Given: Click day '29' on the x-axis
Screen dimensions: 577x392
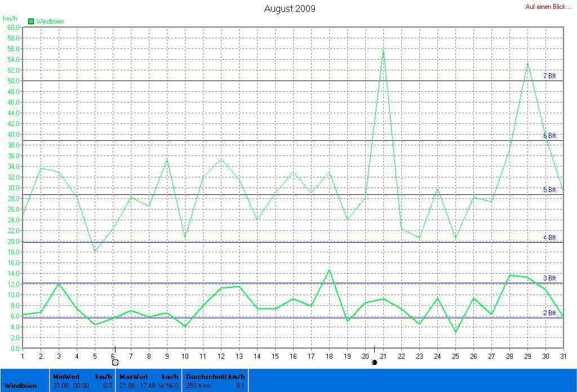Looking at the screenshot, I should (x=527, y=357).
